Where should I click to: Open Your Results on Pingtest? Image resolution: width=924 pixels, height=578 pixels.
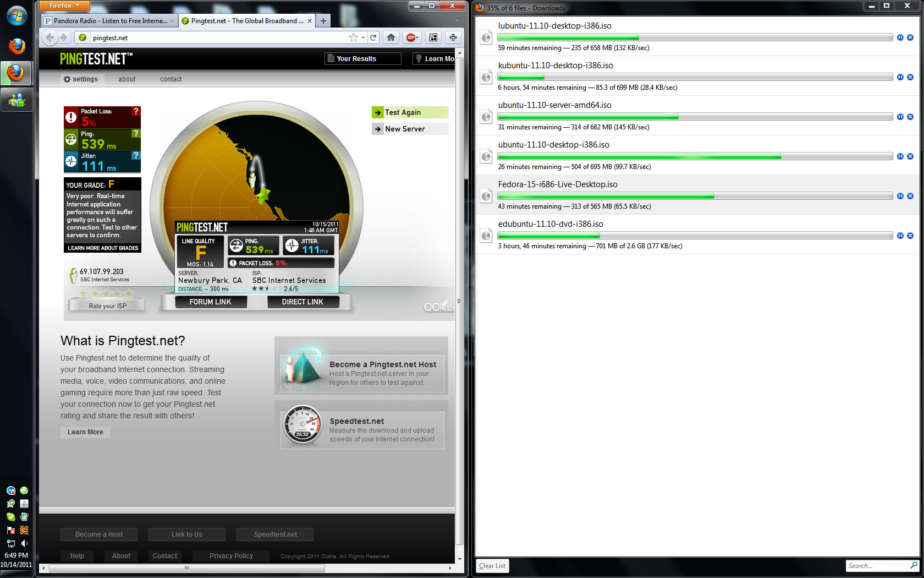point(363,59)
